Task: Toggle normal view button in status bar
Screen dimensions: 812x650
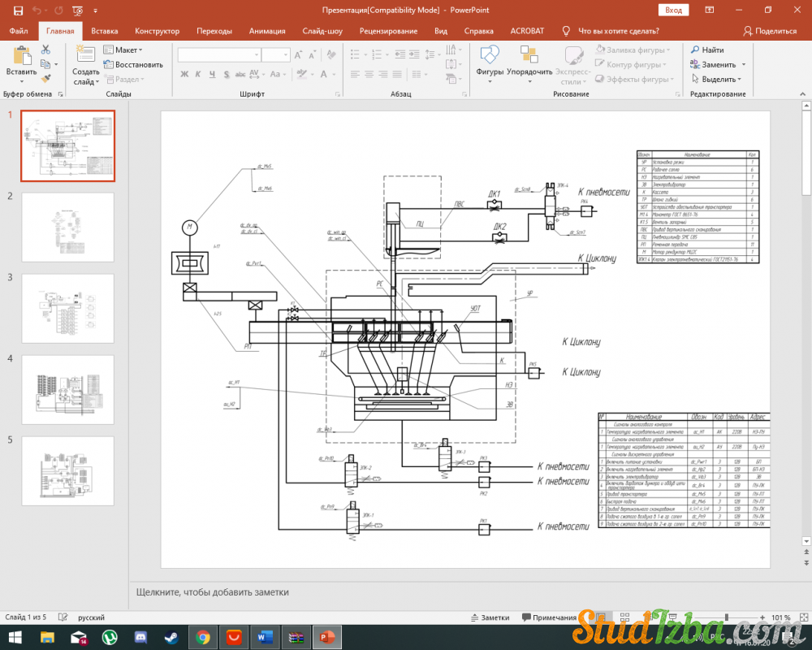Action: [x=601, y=617]
